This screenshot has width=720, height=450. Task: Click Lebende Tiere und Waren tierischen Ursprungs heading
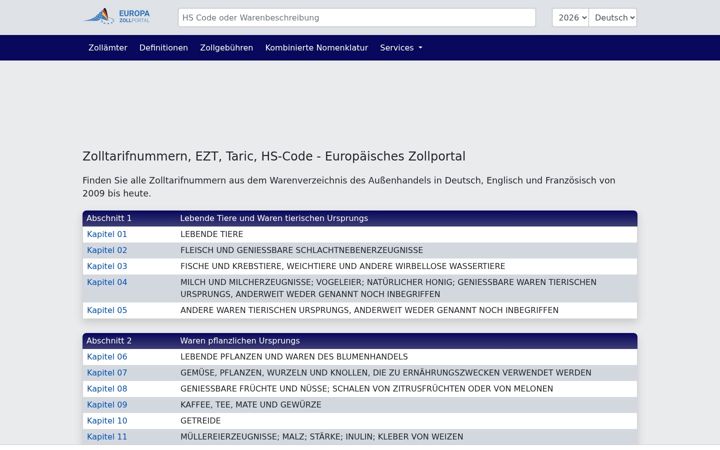[x=274, y=218]
